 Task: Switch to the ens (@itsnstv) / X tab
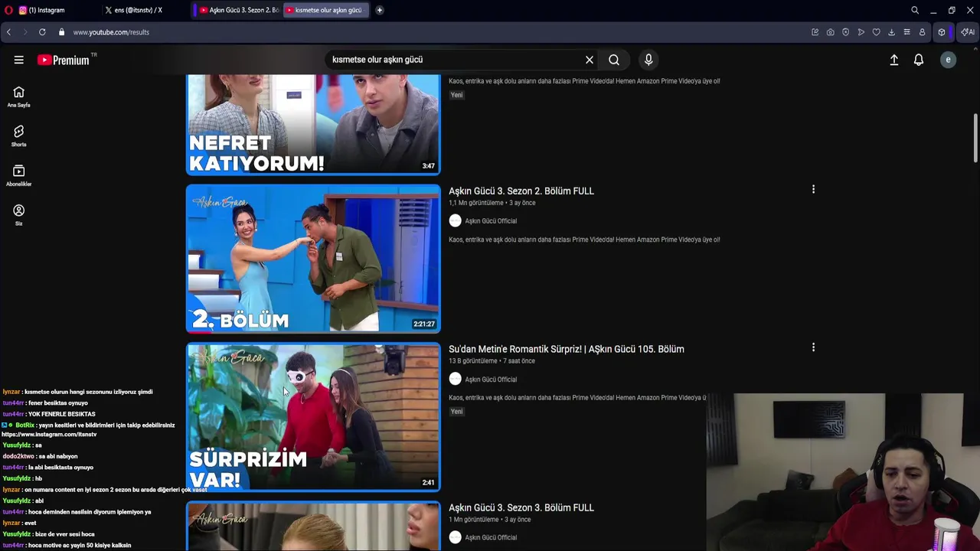coord(138,10)
